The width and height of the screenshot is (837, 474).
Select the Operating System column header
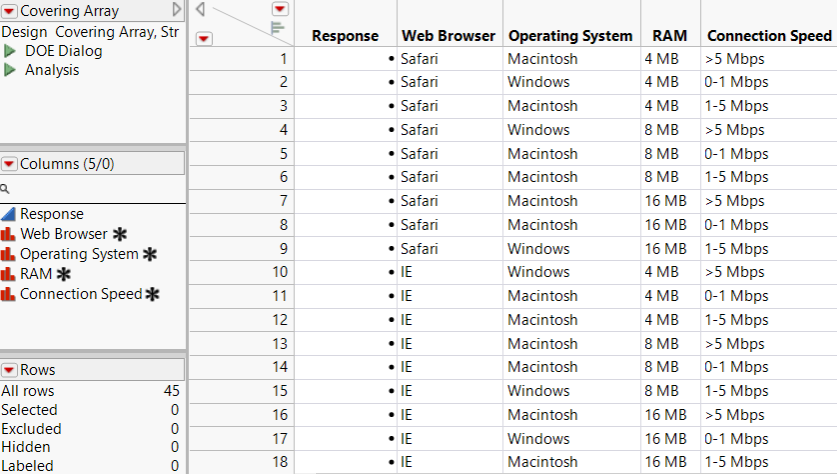coord(570,36)
